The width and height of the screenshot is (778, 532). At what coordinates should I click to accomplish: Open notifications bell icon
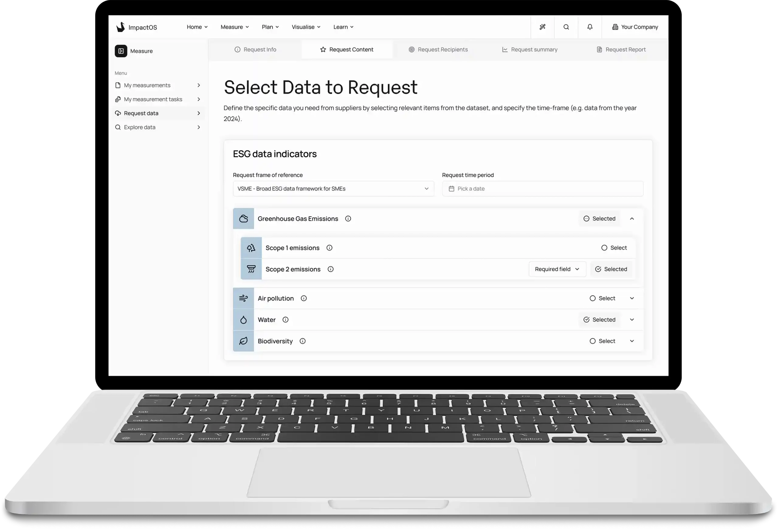coord(590,27)
